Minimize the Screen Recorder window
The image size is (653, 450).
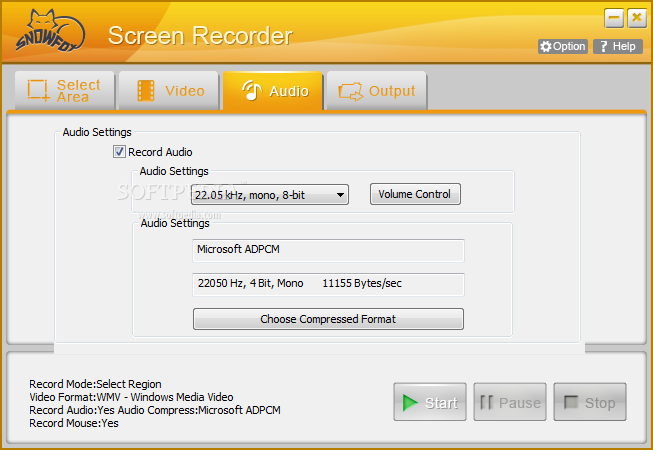coord(614,18)
